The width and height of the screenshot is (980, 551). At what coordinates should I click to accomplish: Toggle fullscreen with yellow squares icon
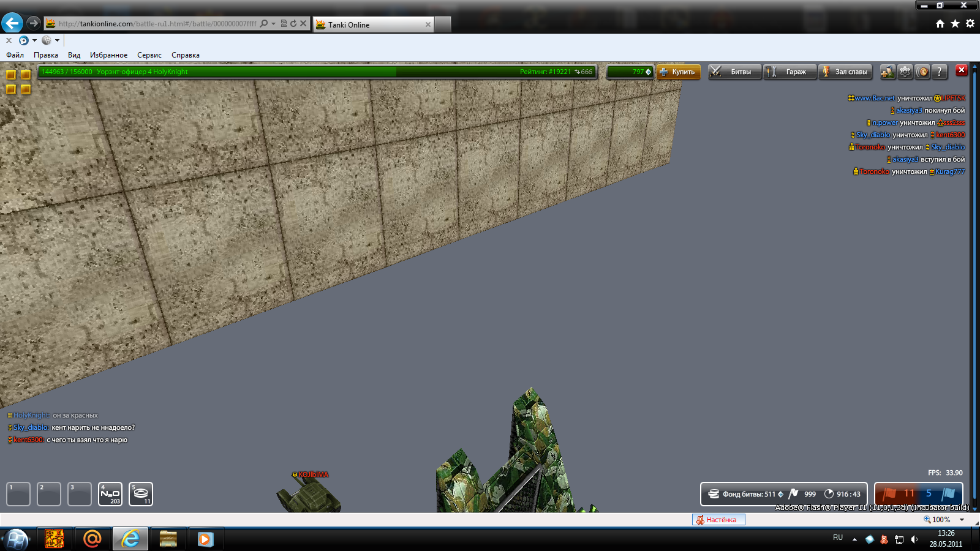click(x=18, y=81)
